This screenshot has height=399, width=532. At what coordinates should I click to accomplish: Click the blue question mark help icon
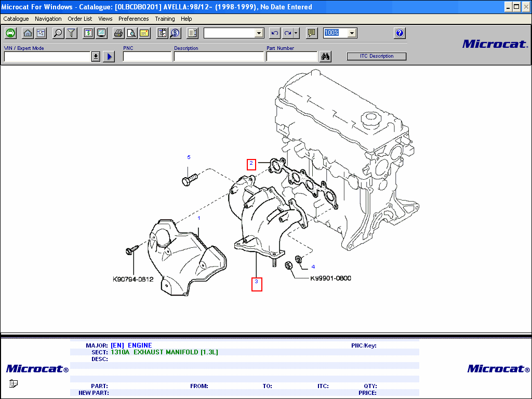click(400, 33)
